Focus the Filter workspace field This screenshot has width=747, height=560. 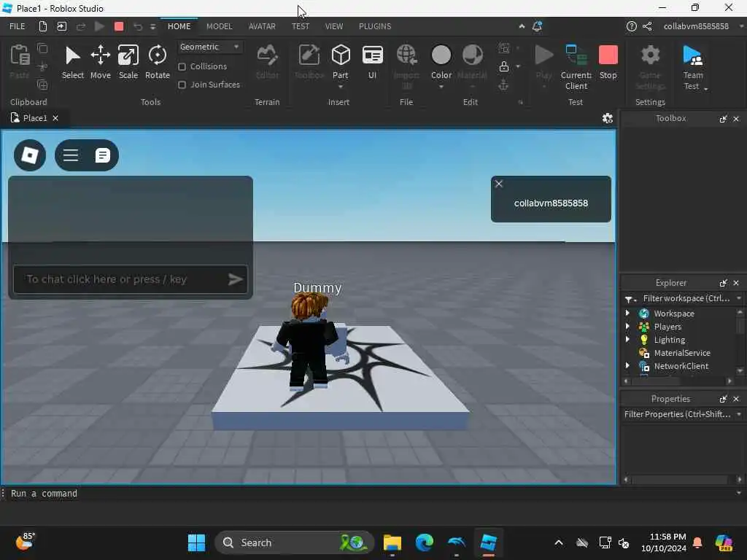click(x=686, y=298)
